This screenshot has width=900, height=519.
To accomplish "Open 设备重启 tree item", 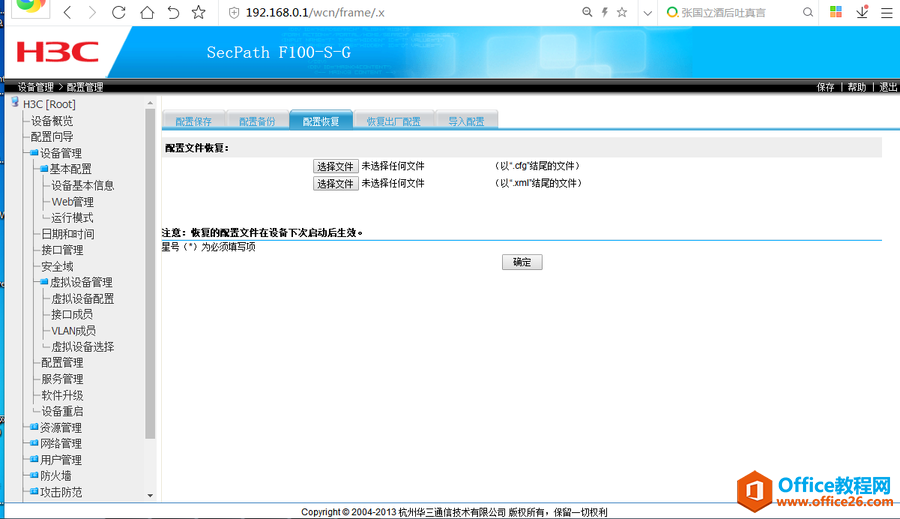I will point(62,411).
